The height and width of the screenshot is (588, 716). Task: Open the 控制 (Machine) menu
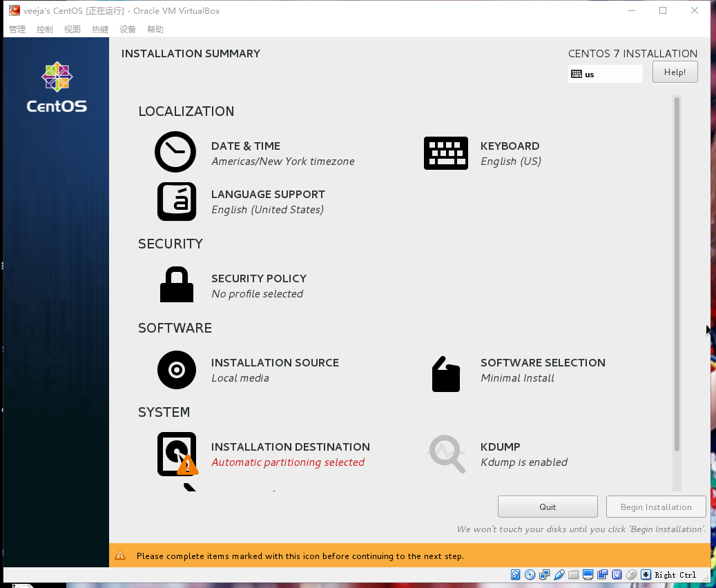click(44, 29)
